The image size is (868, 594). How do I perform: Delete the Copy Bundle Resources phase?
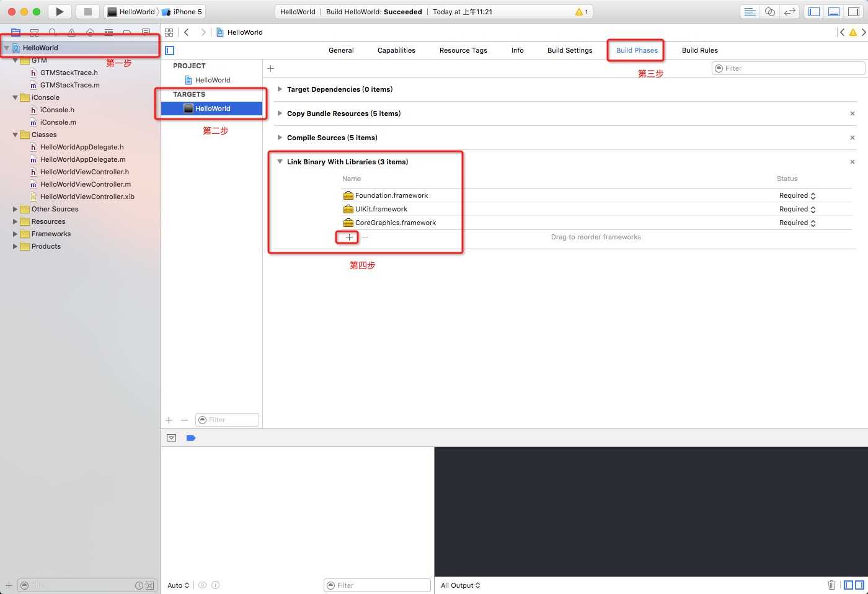pyautogui.click(x=852, y=113)
